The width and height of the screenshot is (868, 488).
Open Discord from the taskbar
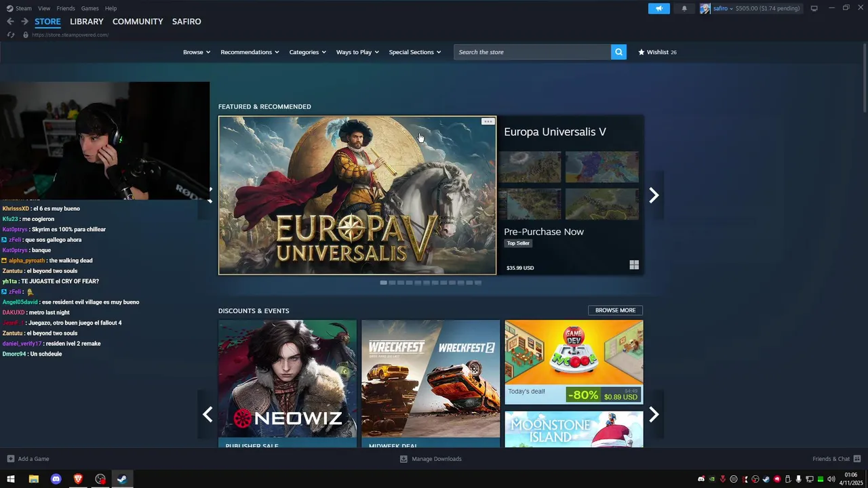[x=56, y=479]
